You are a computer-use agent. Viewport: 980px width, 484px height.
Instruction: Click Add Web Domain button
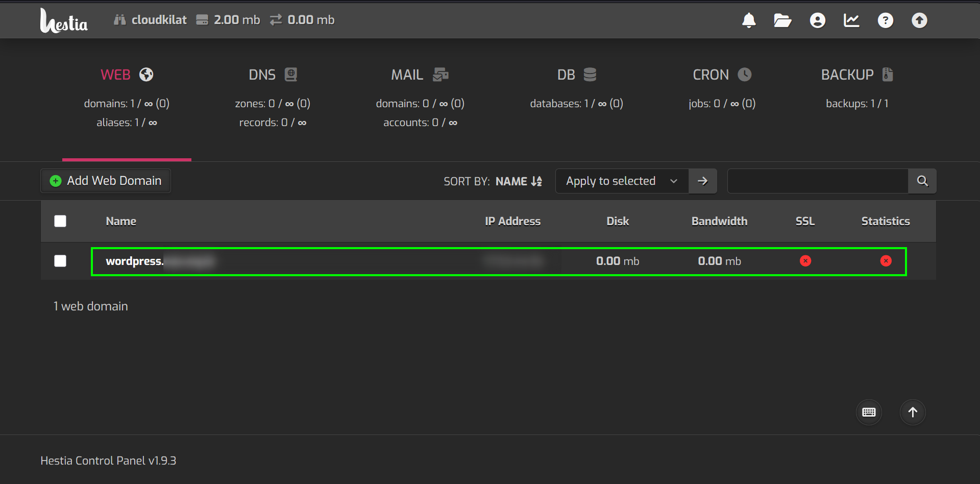tap(106, 181)
